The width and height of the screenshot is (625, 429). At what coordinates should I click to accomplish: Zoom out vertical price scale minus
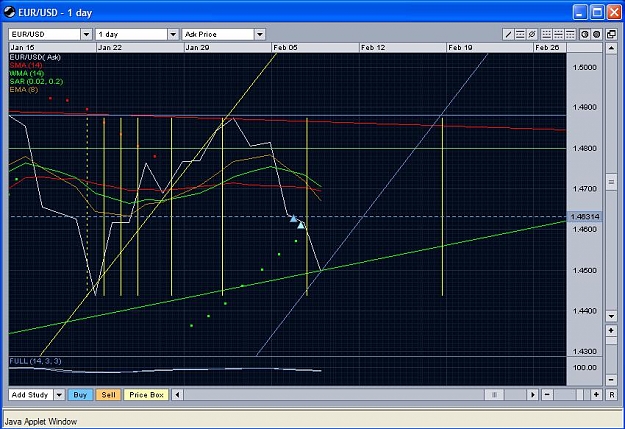[x=611, y=380]
